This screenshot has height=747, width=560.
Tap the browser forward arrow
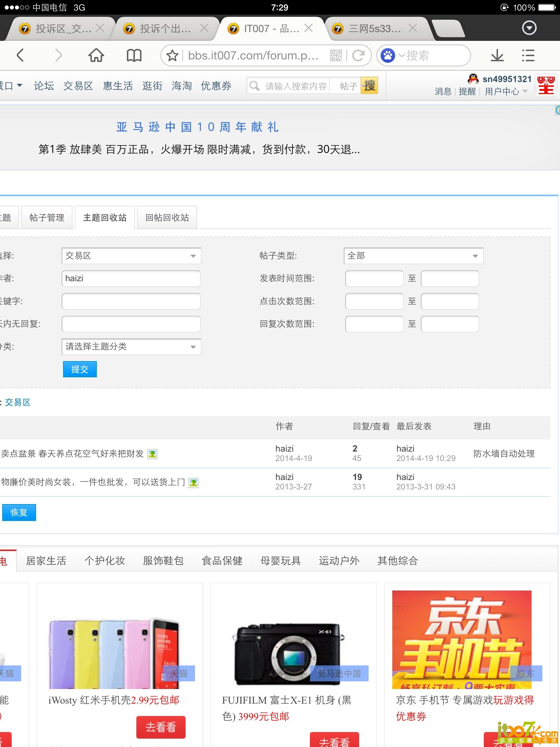[58, 55]
